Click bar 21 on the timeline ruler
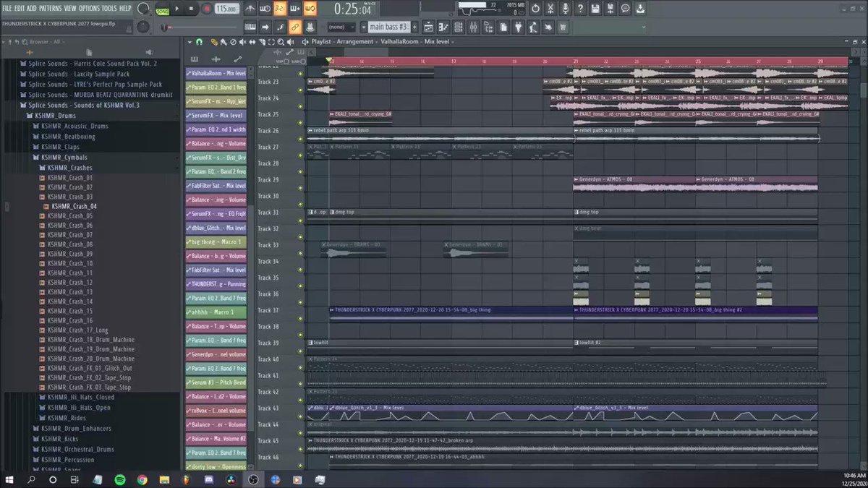Viewport: 868px width, 488px height. (x=575, y=62)
